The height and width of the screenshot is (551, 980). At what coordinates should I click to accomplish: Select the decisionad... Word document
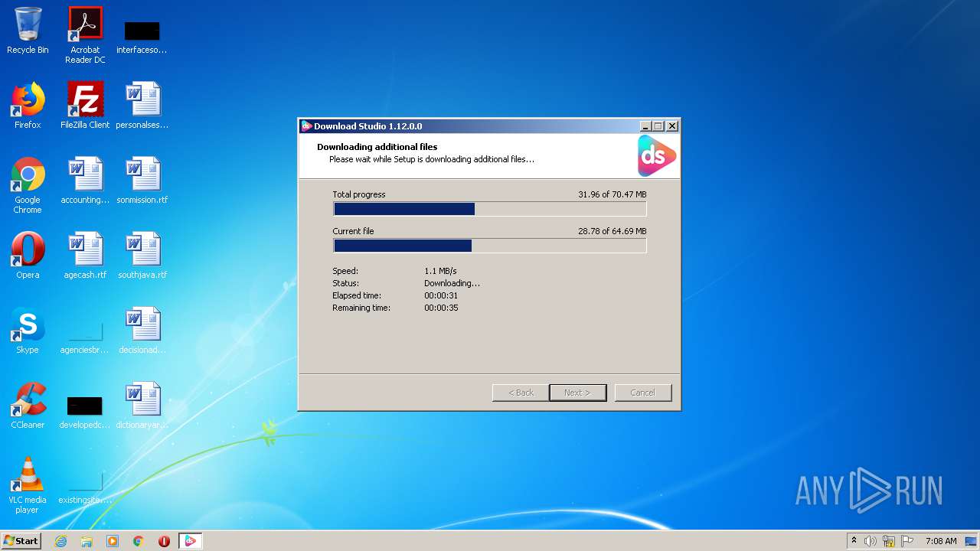tap(142, 331)
